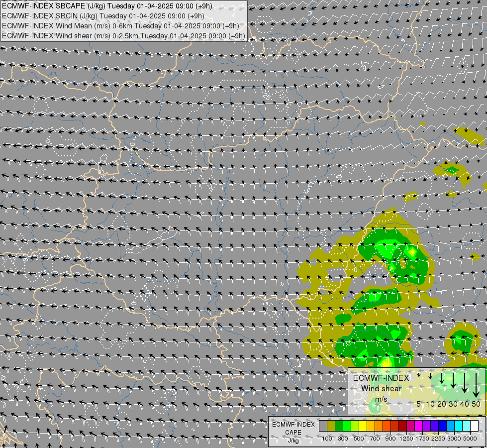Click the 3000 value on CAPE scale
Image resolution: width=487 pixels, height=448 pixels.
[454, 439]
